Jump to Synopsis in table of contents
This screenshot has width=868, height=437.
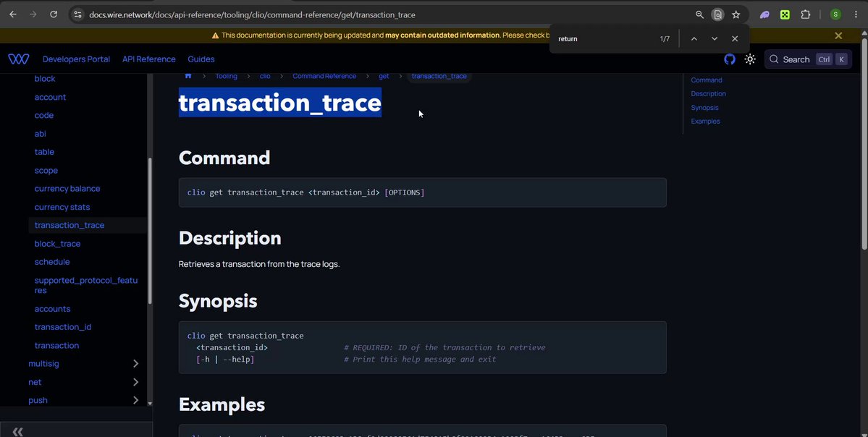(x=704, y=107)
